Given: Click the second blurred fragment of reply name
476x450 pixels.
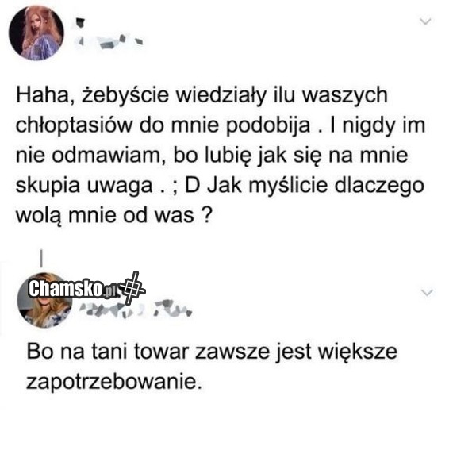Looking at the screenshot, I should click(173, 308).
